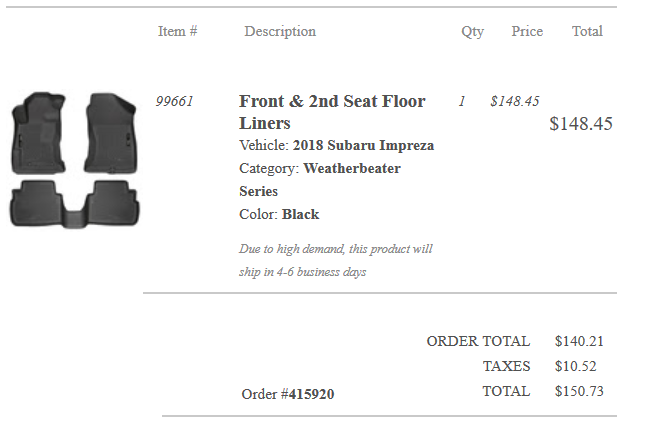Click the Price column header
Screen dimensions: 667x427
527,31
